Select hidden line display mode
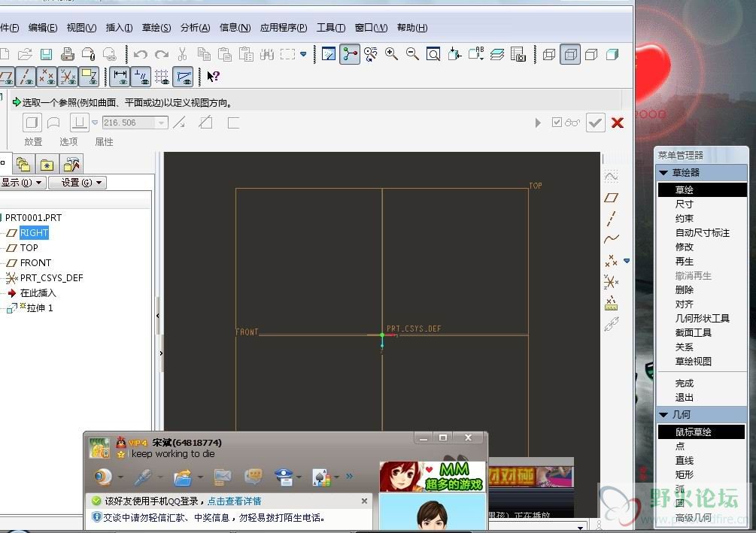This screenshot has height=533, width=756. pyautogui.click(x=570, y=54)
